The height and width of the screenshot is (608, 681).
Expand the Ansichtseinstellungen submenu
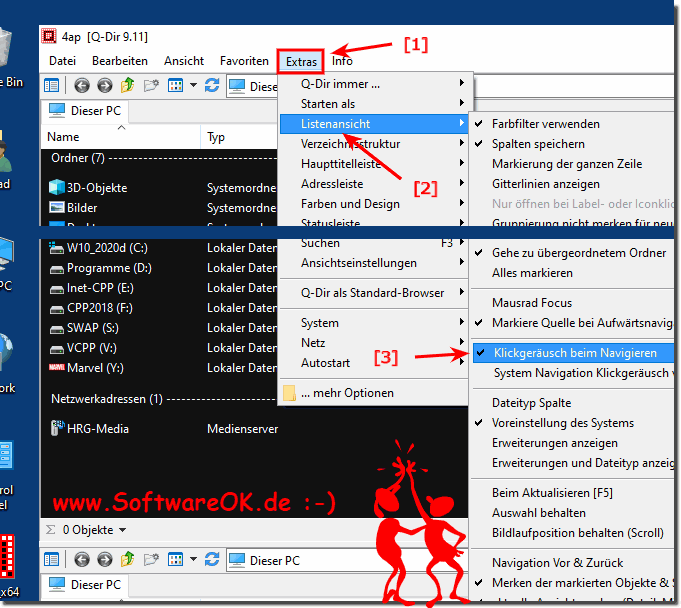[x=374, y=263]
